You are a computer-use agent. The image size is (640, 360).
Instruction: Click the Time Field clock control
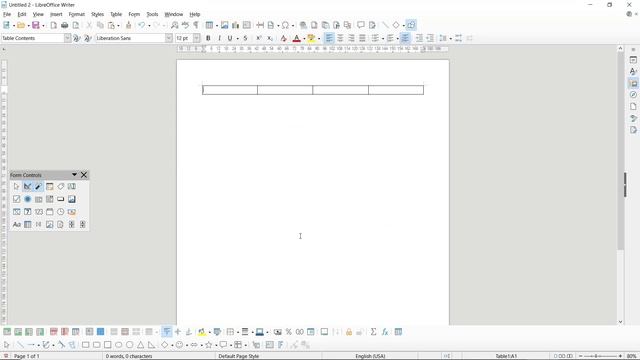tap(60, 212)
